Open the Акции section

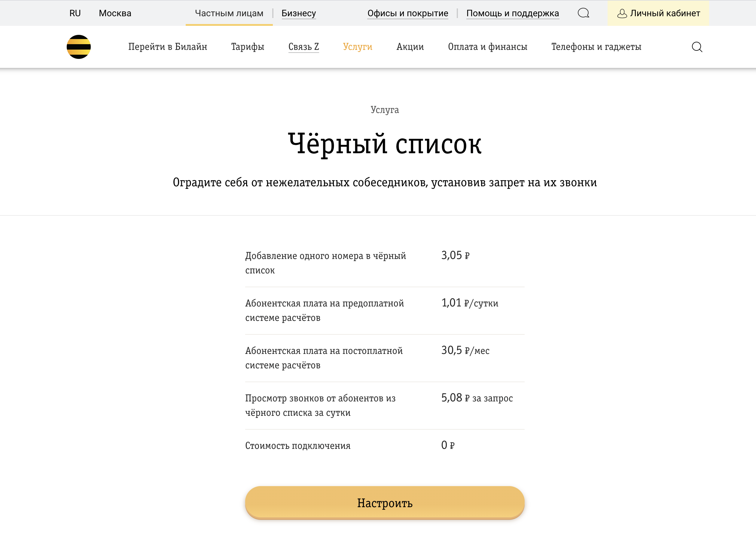(410, 47)
